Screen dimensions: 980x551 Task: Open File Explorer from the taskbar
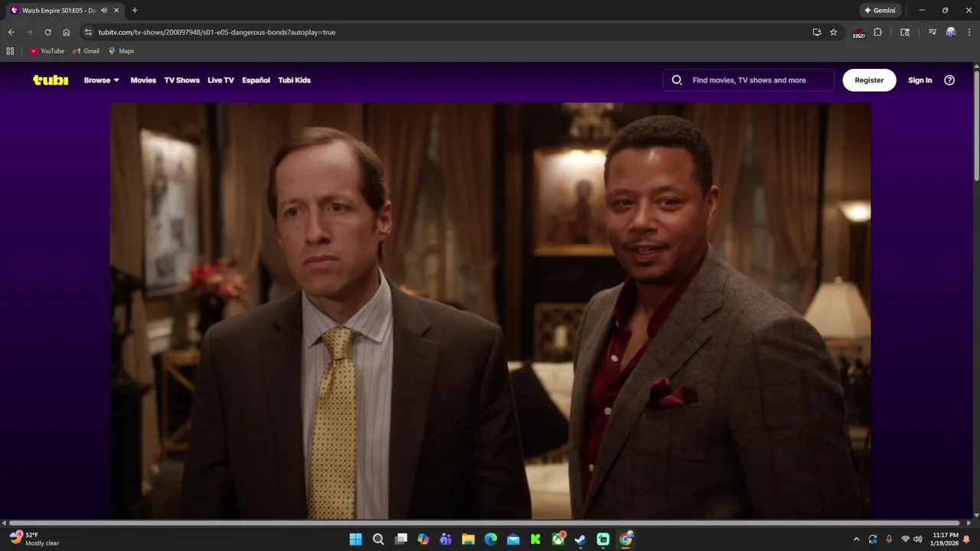click(x=468, y=540)
